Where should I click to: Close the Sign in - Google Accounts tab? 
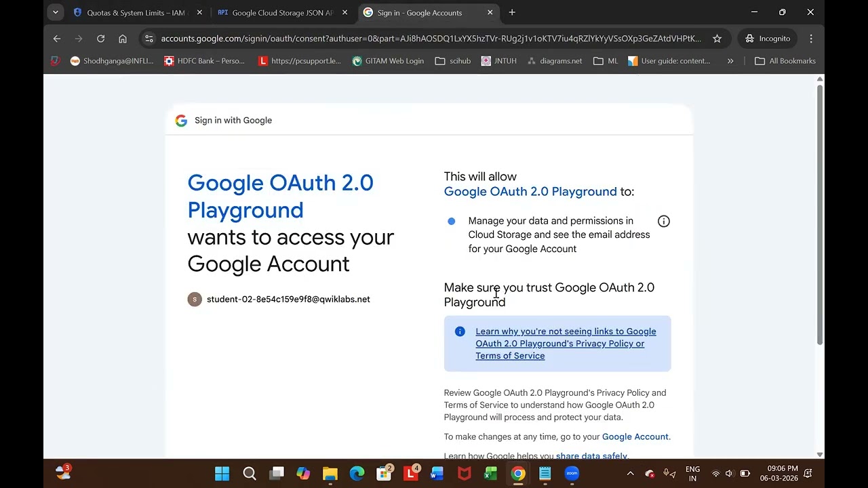tap(490, 12)
